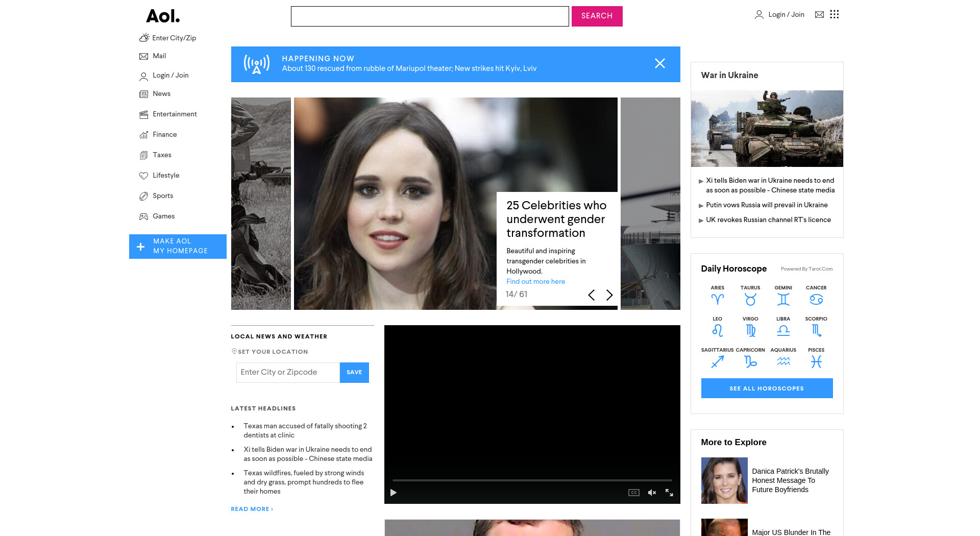
Task: Focus the top search text box
Action: 430,16
